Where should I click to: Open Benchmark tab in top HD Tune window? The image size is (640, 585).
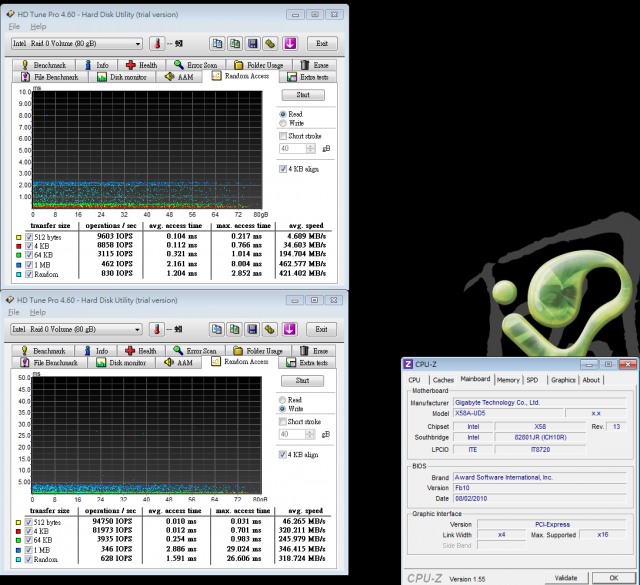click(44, 65)
